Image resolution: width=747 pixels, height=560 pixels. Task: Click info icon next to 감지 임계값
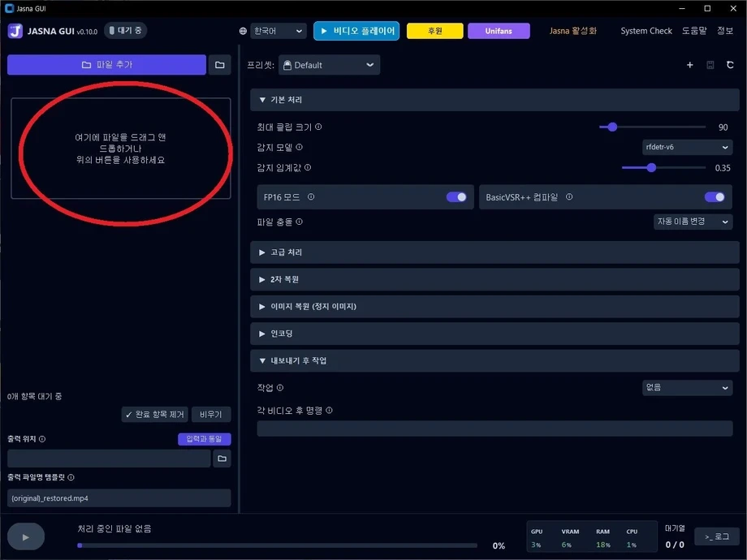308,168
